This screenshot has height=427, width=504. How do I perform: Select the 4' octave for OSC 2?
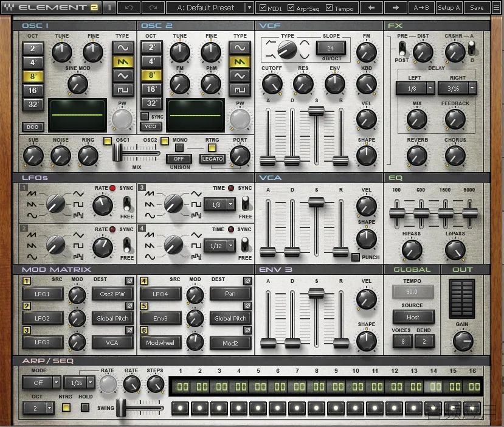point(151,61)
